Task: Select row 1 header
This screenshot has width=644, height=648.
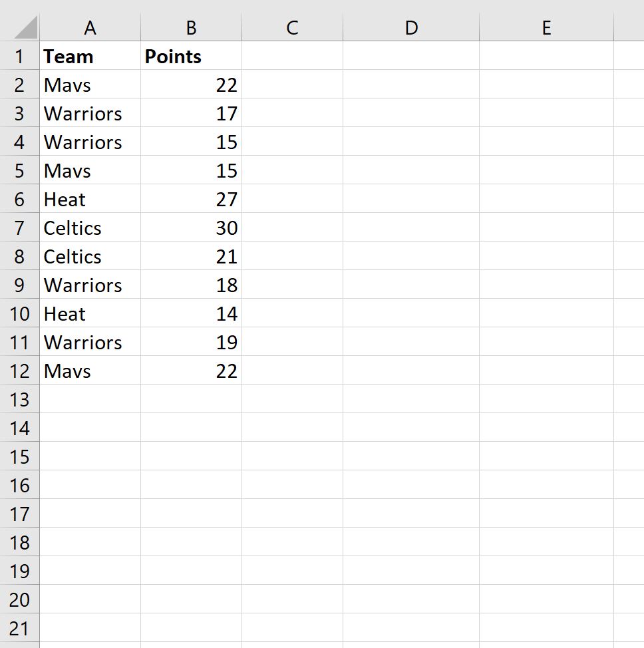Action: 19,56
